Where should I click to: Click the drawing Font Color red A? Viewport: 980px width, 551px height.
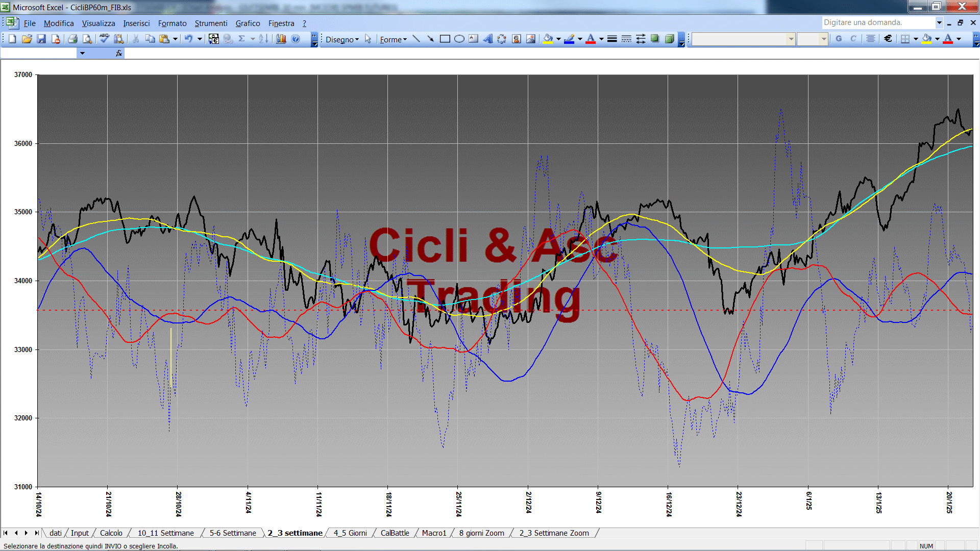(591, 39)
